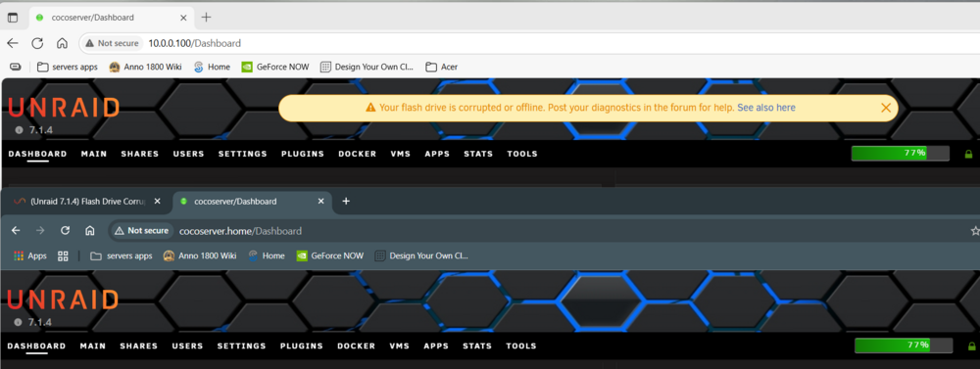
Task: Reload the page in the upper browser
Action: coord(37,43)
